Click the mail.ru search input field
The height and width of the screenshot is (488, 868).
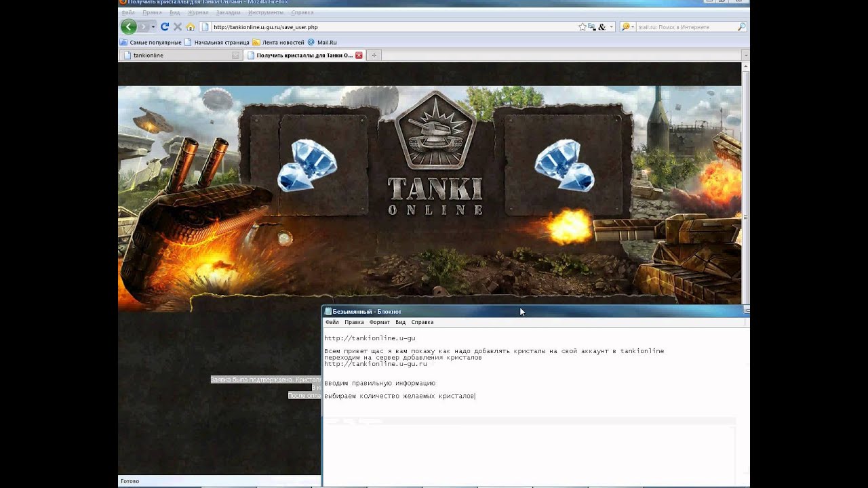point(686,27)
